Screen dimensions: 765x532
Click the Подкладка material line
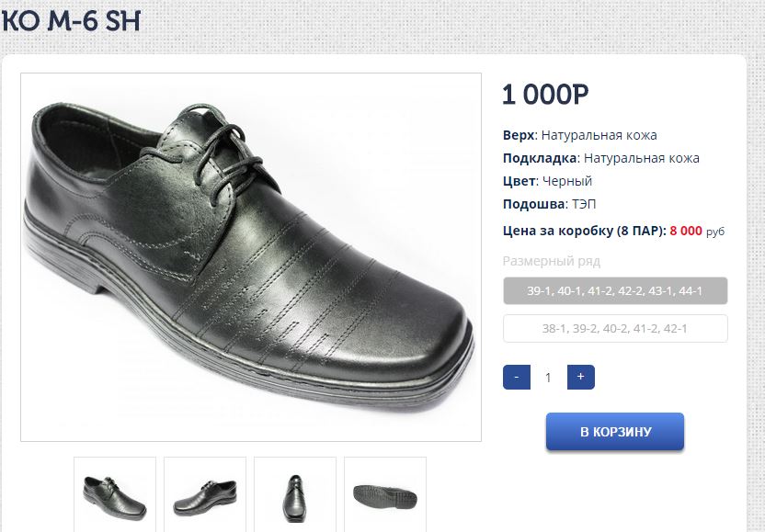coord(601,158)
